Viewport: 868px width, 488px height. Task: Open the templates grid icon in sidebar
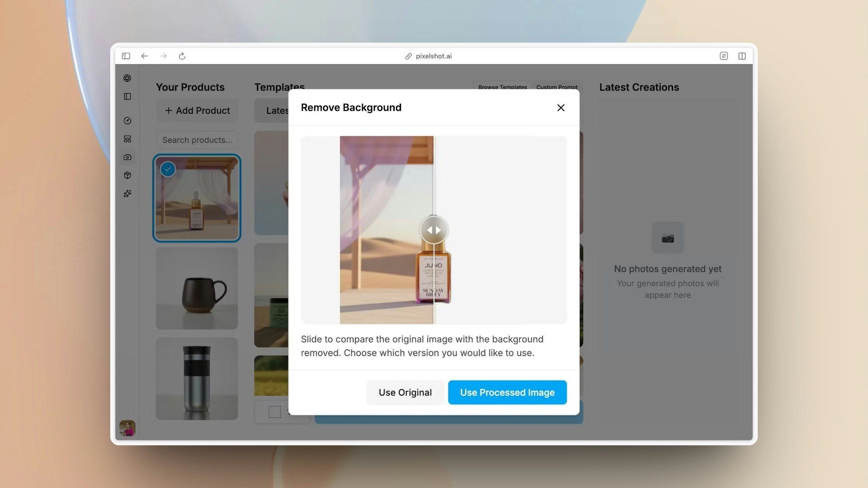(x=127, y=139)
